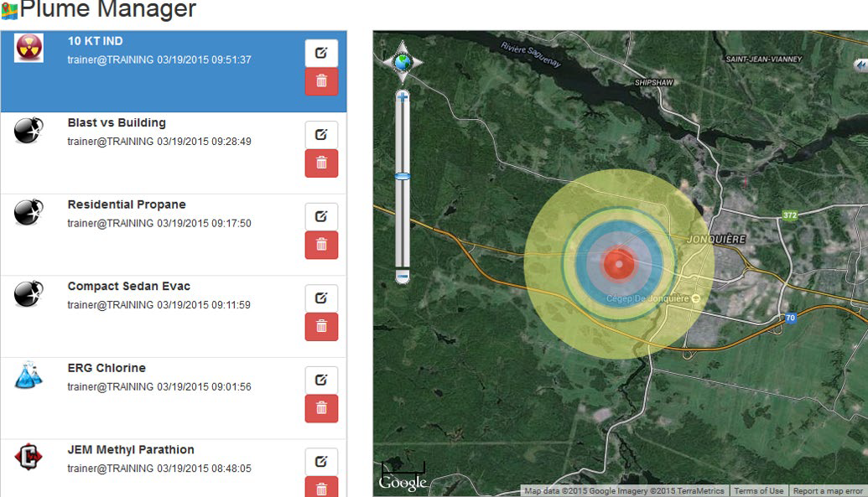868x497 pixels.
Task: Click the timestamp 03/19/2015 09:01:56 text
Action: coord(205,387)
